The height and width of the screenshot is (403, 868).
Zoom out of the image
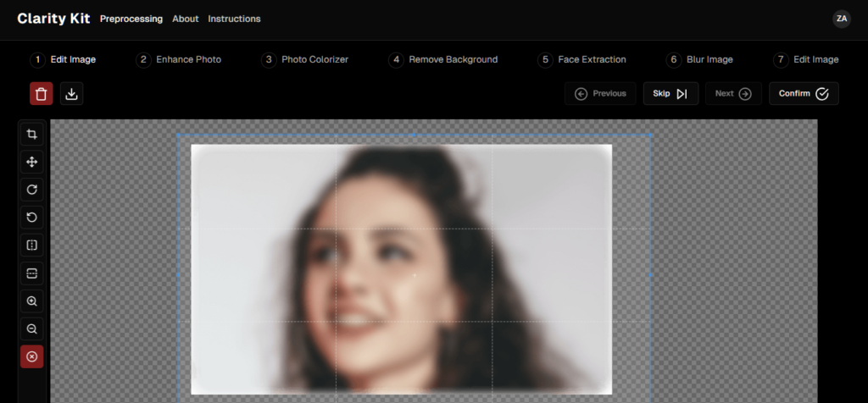pyautogui.click(x=32, y=329)
